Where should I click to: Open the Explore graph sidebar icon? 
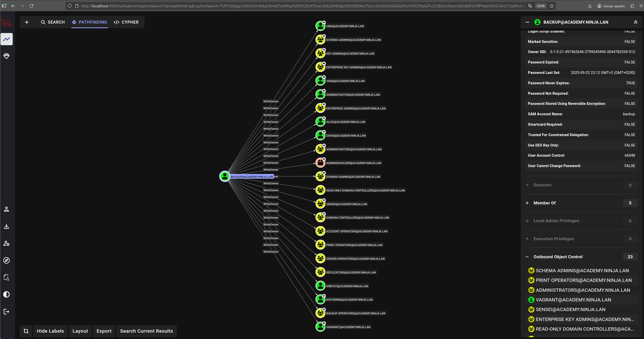click(x=7, y=39)
